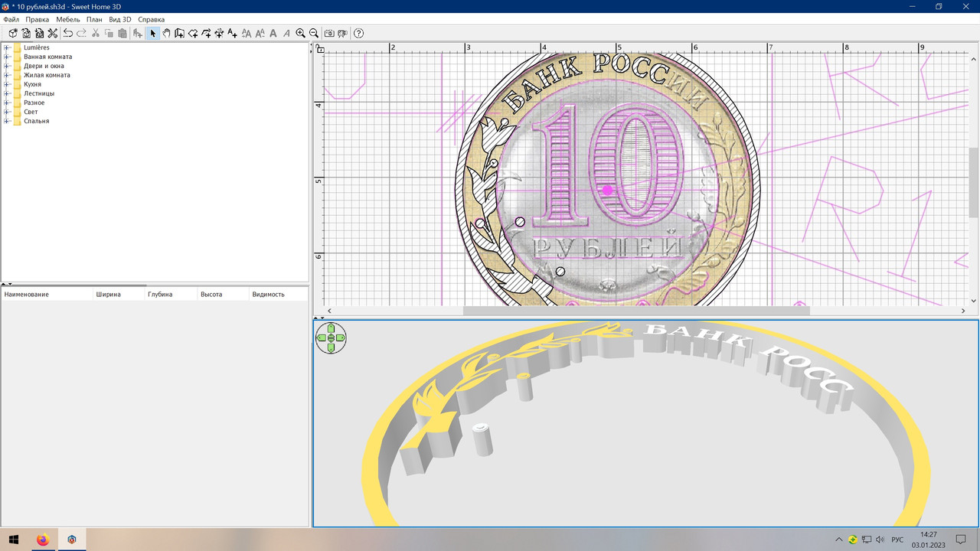Toggle Italic text style icon
The image size is (980, 551).
click(x=286, y=33)
